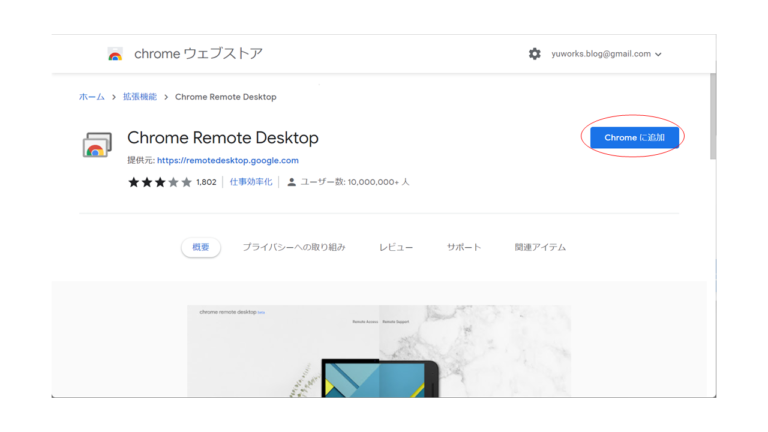Switch to the サポート tab

463,247
